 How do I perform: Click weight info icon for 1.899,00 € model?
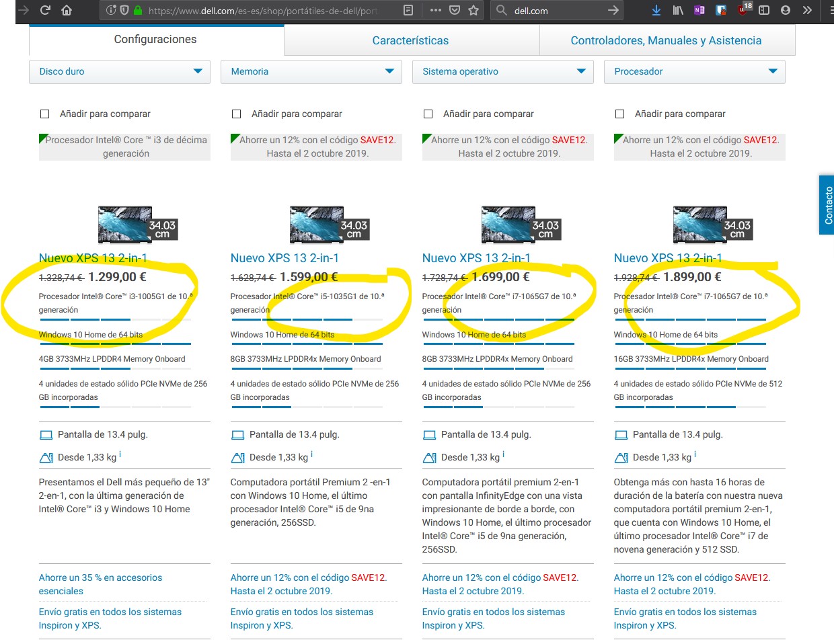[x=695, y=454]
